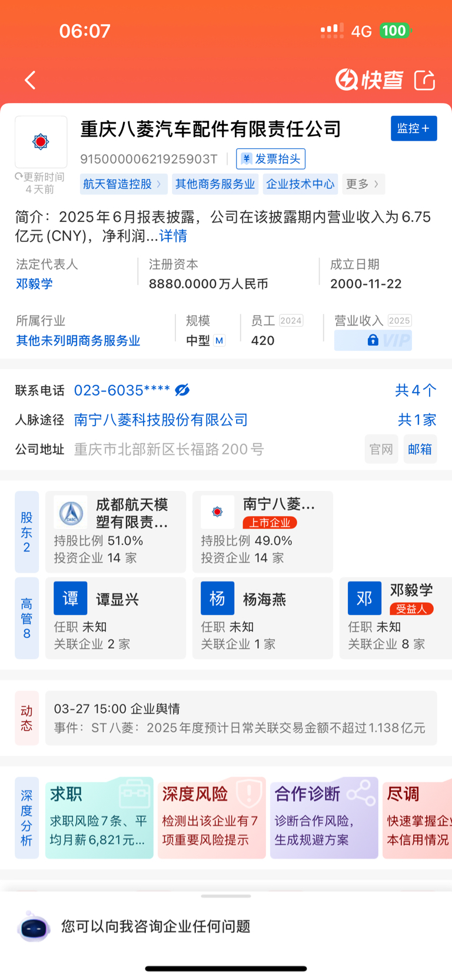
Task: Open the 求职 job risk card
Action: [99, 818]
